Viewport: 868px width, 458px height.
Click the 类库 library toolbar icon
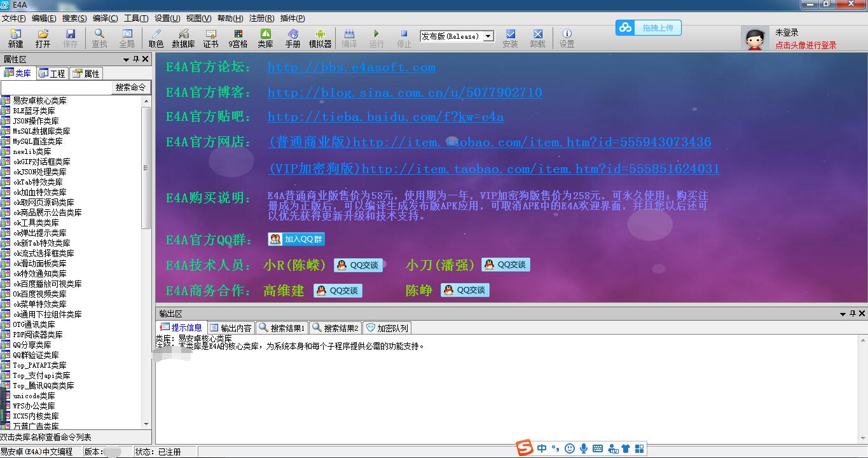click(265, 38)
